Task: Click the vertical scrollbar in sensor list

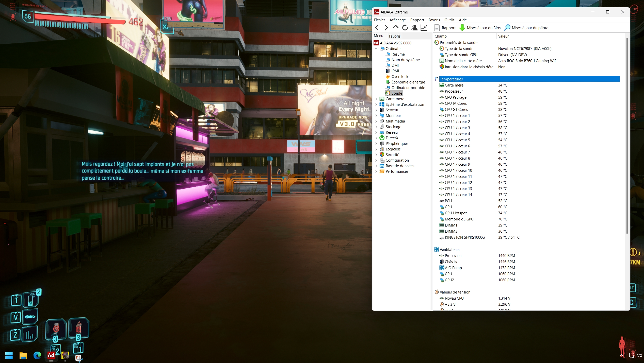Action: pyautogui.click(x=627, y=136)
